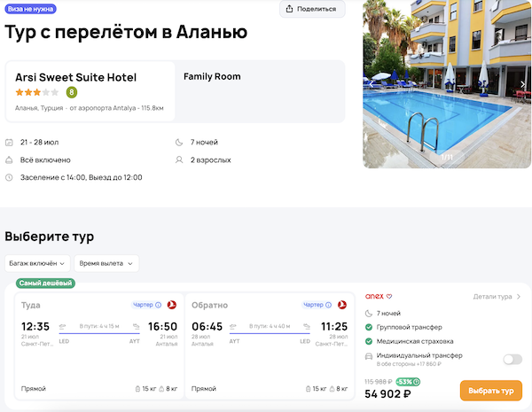Click the Выбрать тур button

490,391
